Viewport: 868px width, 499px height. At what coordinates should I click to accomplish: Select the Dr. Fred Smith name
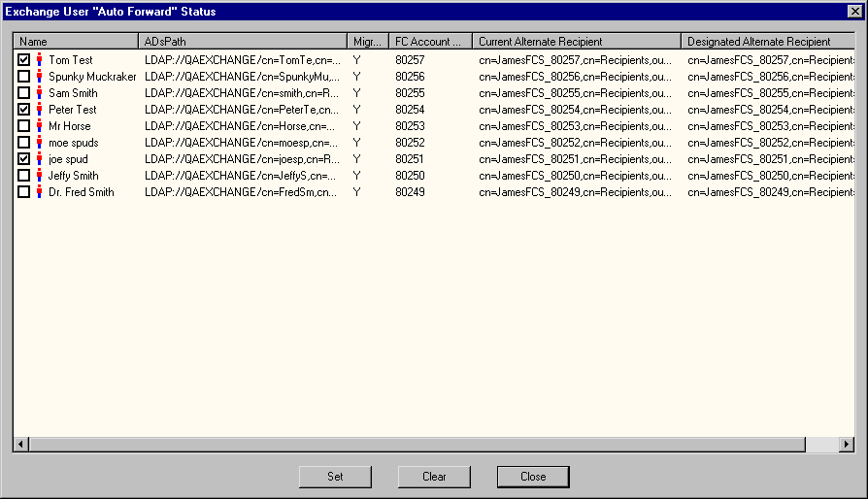pos(81,192)
